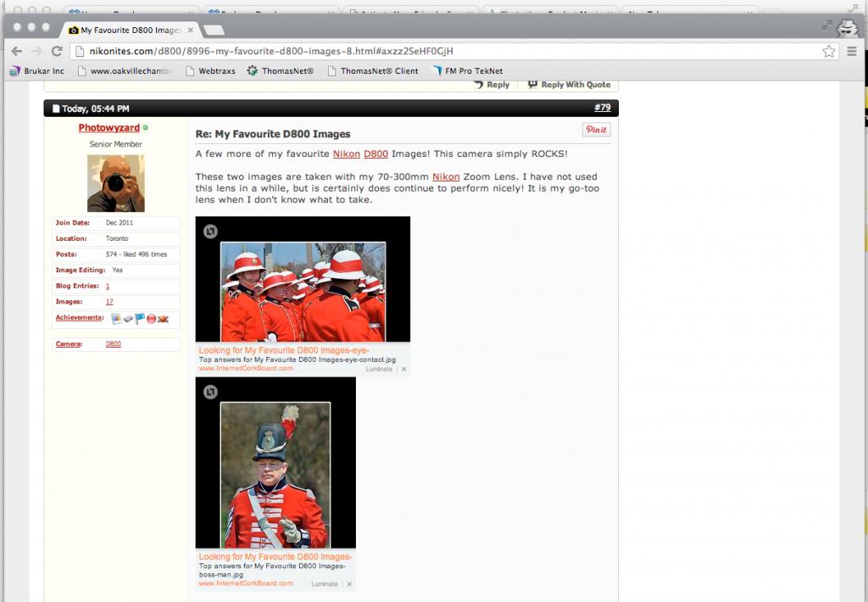Open the D800 camera link in profile
Screen dimensions: 868x602
pos(113,344)
